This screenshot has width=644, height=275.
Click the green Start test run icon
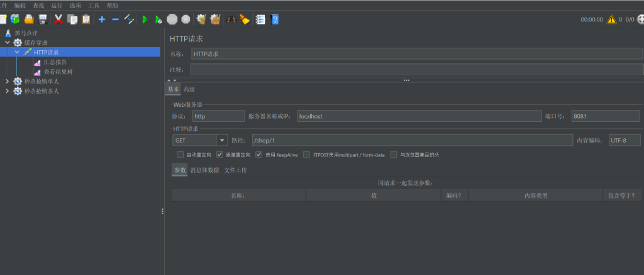(145, 19)
